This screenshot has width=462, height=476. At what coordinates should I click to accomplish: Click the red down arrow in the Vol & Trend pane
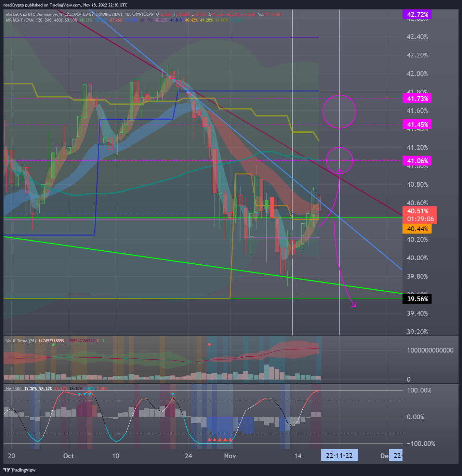pos(209,344)
